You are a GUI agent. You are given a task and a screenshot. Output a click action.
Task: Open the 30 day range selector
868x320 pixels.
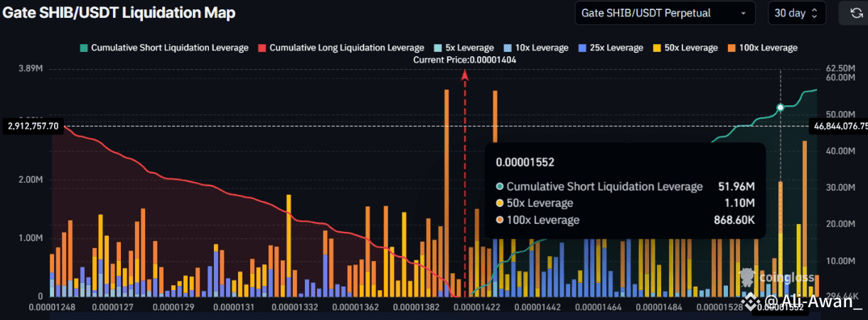(796, 13)
